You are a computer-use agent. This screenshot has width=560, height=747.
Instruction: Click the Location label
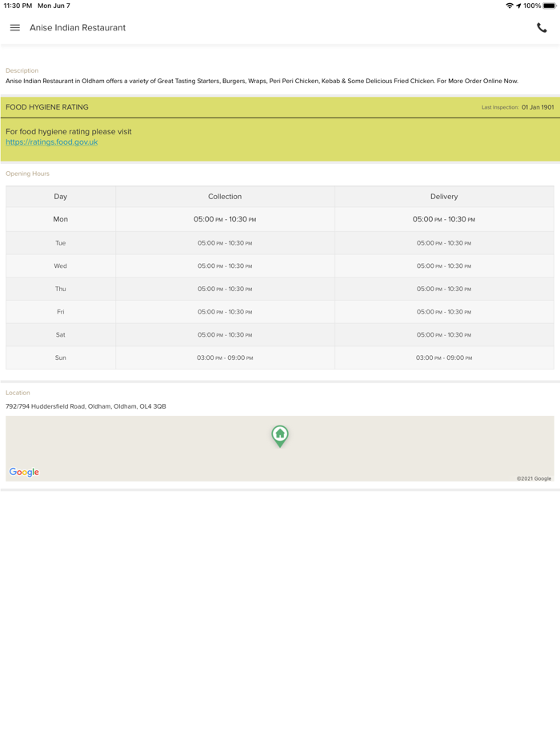click(x=18, y=393)
